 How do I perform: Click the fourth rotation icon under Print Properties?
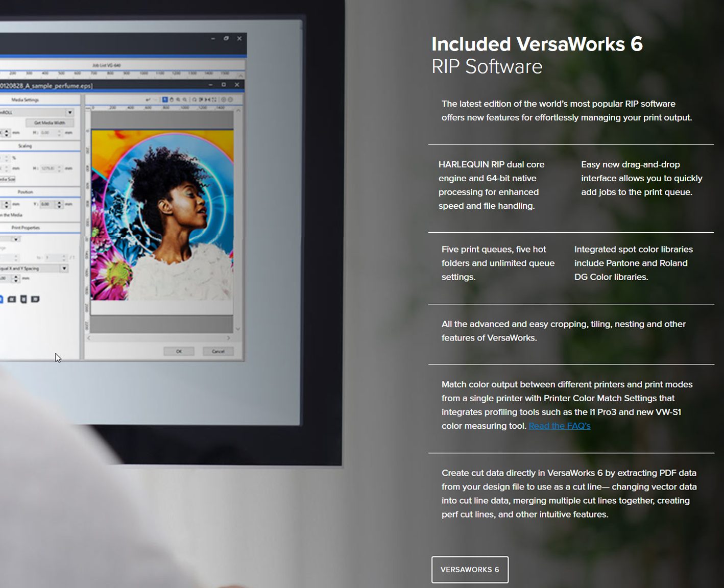(x=35, y=299)
